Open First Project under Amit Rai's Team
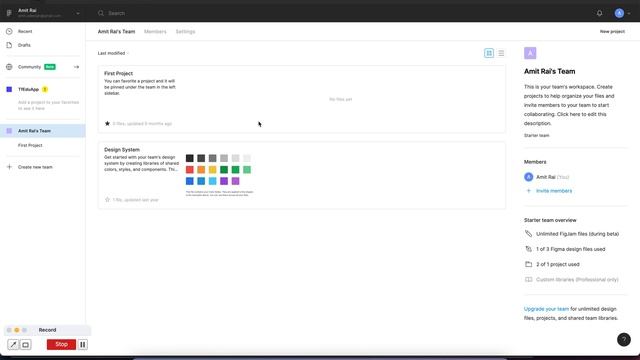Viewport: 640px width, 360px height. click(x=30, y=145)
